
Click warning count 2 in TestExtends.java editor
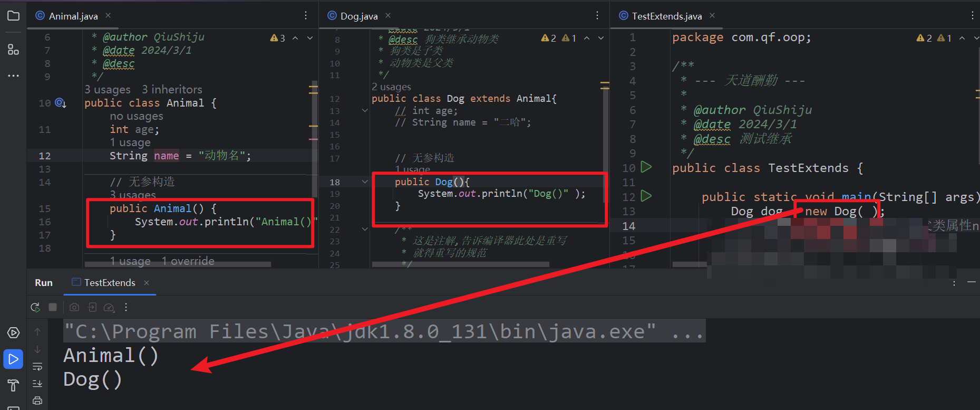[924, 38]
